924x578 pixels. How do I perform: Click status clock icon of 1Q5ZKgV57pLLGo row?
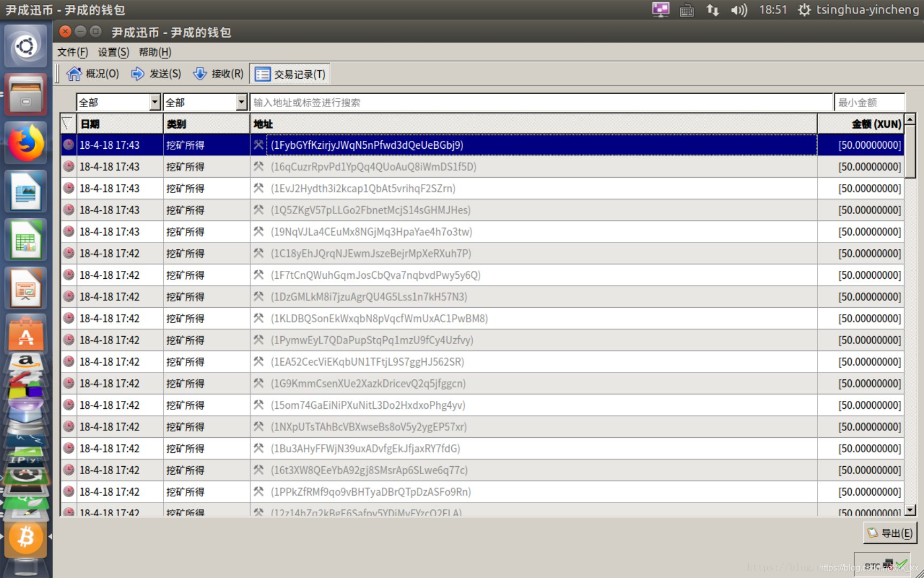pos(68,210)
